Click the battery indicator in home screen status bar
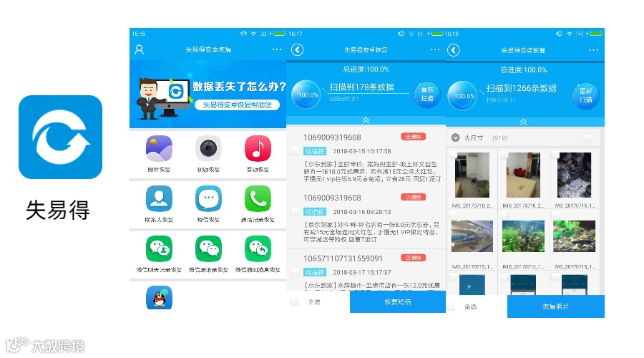Screen dimensions: 644x358 pos(278,33)
